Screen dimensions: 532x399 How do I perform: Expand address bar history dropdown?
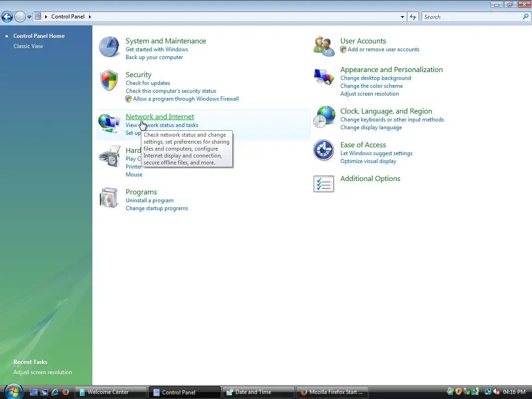coord(402,17)
